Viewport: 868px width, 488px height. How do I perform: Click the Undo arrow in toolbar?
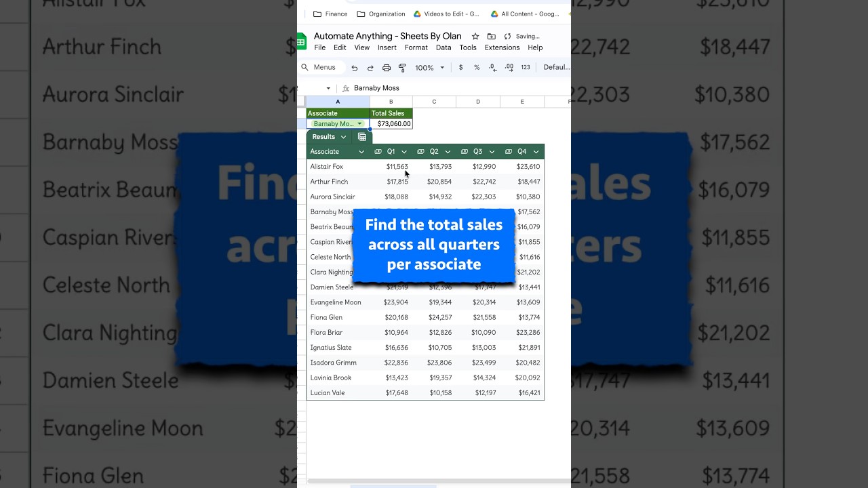tap(354, 68)
